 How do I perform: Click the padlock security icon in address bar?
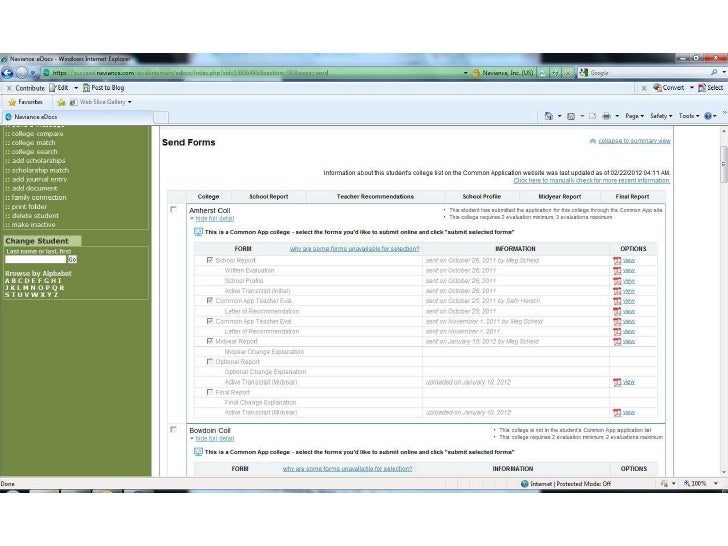point(476,73)
